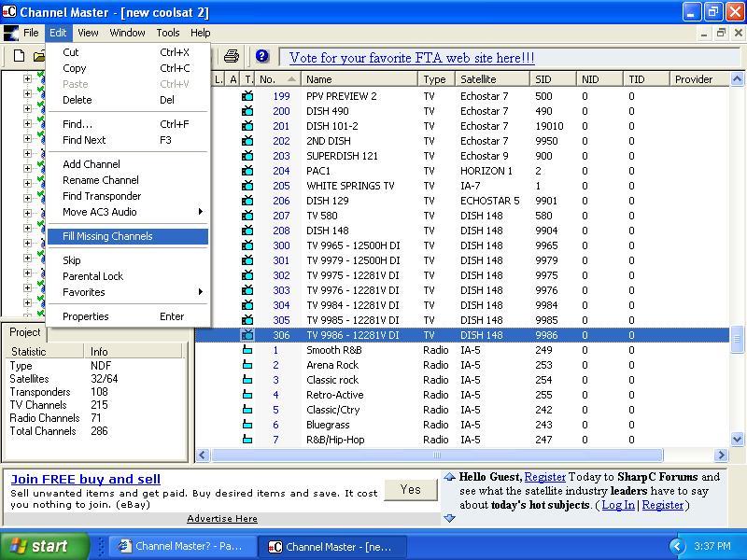Click the Log In link
Image resolution: width=747 pixels, height=560 pixels.
(618, 505)
